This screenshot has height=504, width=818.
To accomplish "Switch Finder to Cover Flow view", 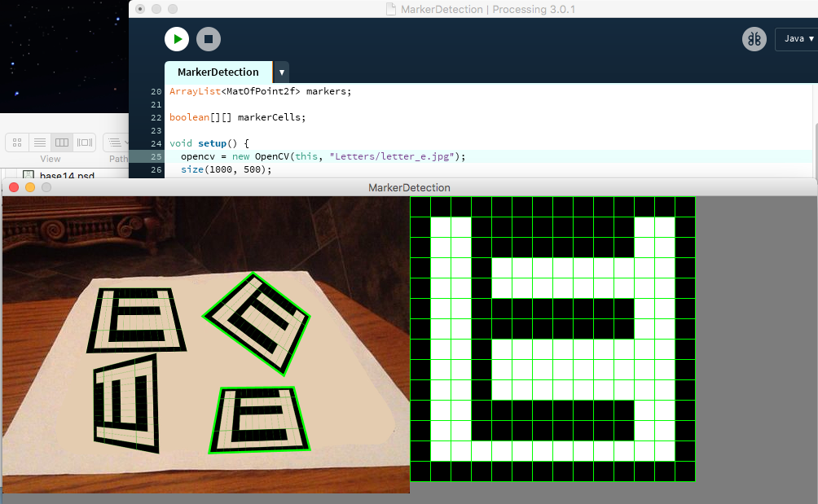I will pyautogui.click(x=85, y=142).
